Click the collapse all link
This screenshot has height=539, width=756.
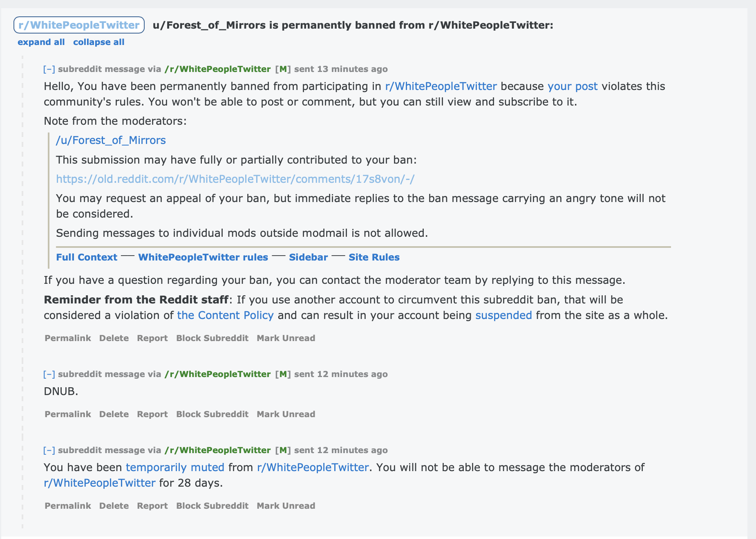98,42
